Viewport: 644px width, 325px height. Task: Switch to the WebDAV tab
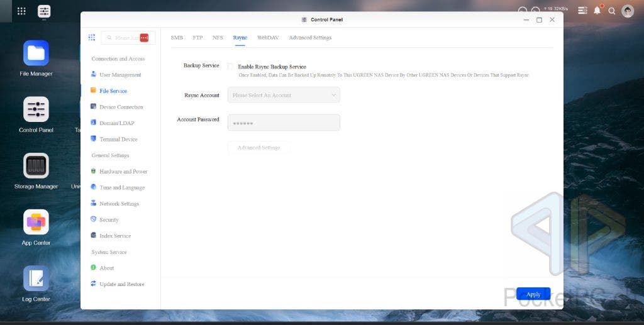point(268,37)
